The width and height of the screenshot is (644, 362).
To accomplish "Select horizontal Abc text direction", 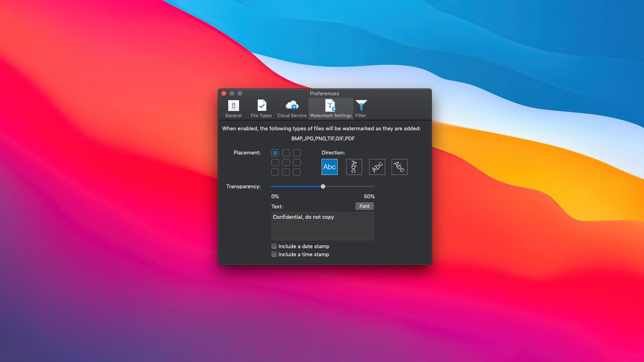I will point(329,167).
